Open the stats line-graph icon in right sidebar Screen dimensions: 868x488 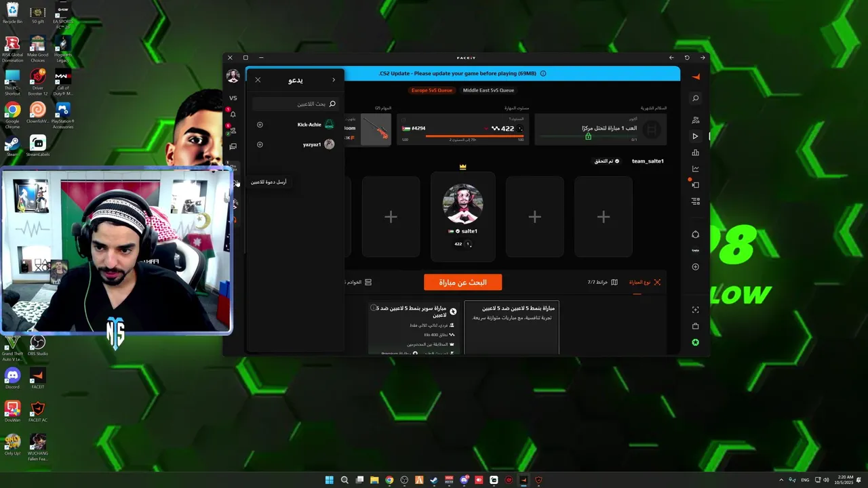pyautogui.click(x=695, y=169)
